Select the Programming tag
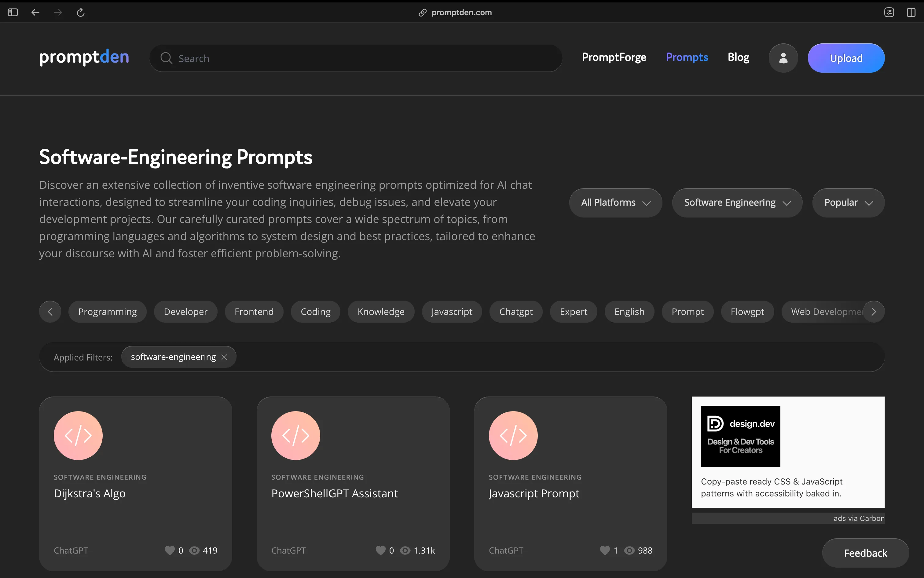924x578 pixels. pos(108,312)
